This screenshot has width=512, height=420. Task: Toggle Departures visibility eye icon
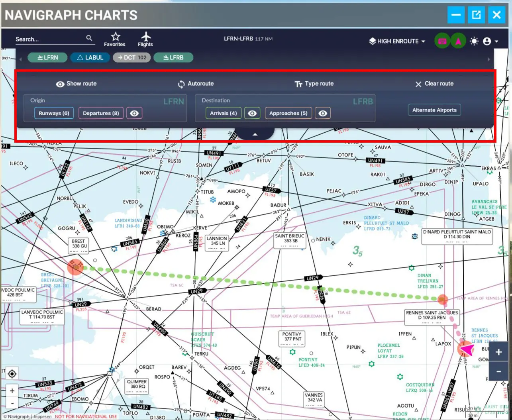(134, 113)
